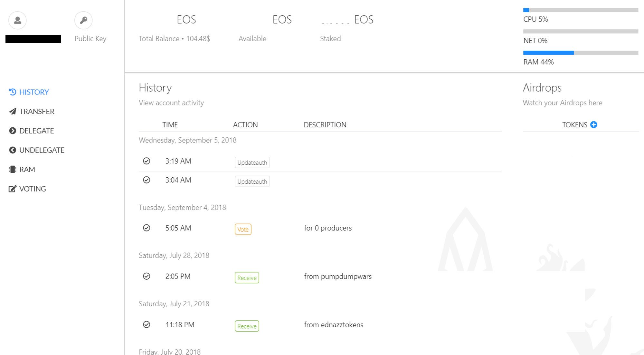
Task: Click the Updateauth badge at 3:04 AM
Action: click(x=252, y=182)
